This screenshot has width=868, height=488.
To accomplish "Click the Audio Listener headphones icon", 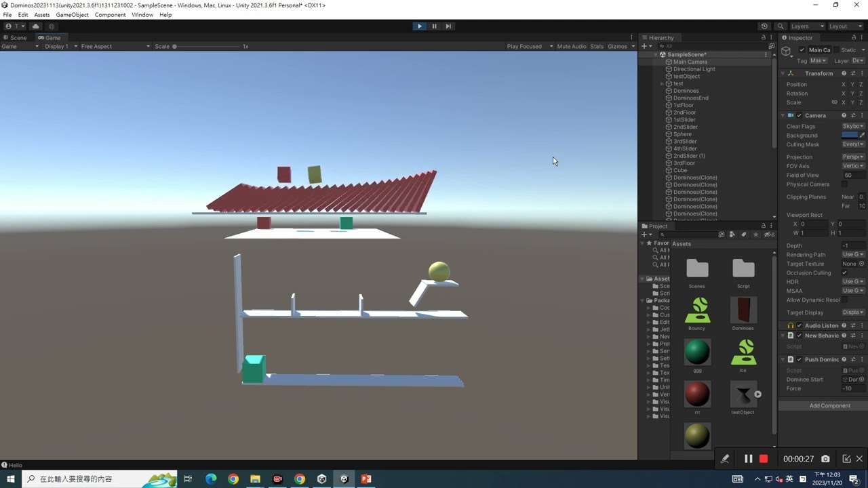I will tap(791, 326).
